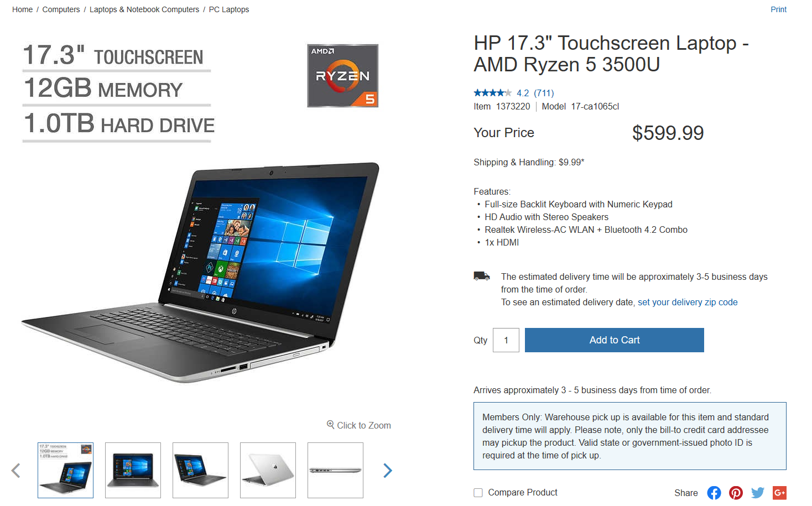The width and height of the screenshot is (812, 506).
Task: Click the magnifier Click to Zoom icon
Action: [330, 425]
